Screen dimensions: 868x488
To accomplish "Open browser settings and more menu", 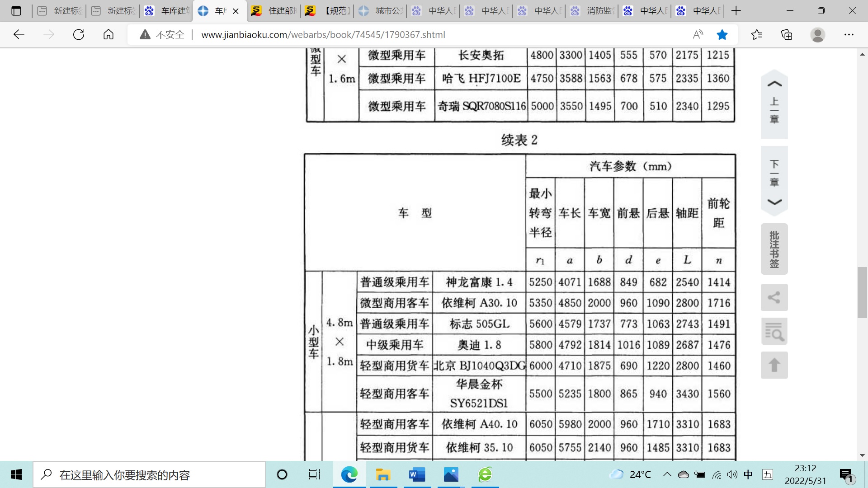I will coord(849,34).
